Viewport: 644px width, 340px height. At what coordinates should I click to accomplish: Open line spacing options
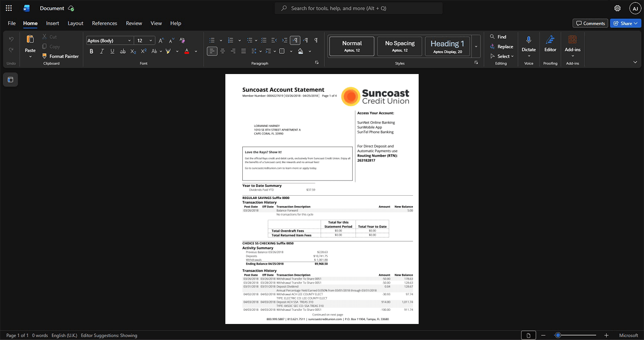pos(256,51)
